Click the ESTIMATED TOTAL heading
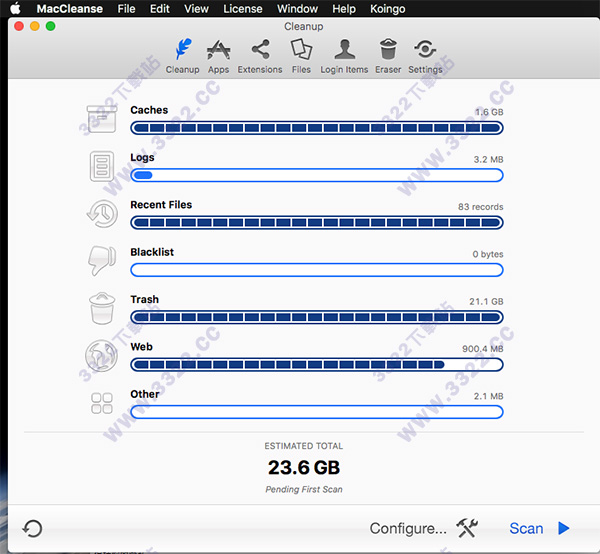Viewport: 600px width, 554px height. tap(304, 446)
